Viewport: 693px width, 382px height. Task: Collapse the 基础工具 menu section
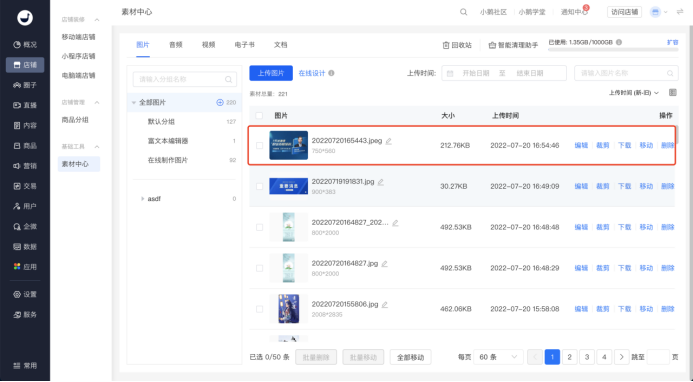[97, 147]
